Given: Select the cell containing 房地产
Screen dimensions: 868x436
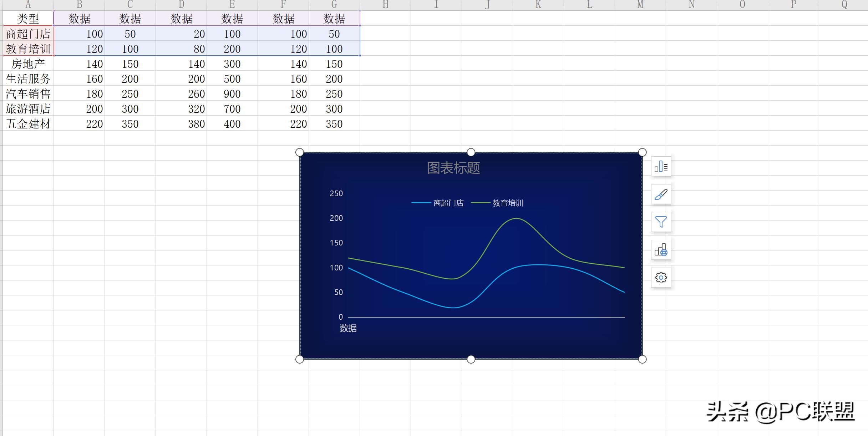Looking at the screenshot, I should pyautogui.click(x=28, y=64).
